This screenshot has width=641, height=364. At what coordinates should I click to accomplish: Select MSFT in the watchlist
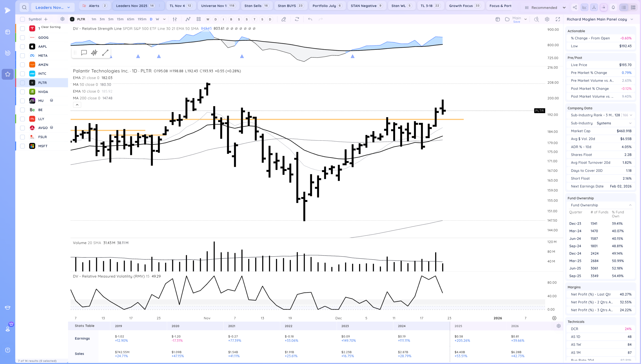(x=43, y=146)
